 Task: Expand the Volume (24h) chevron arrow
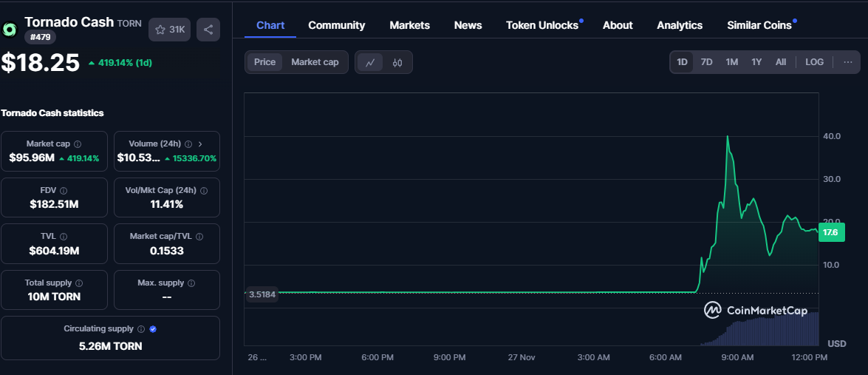pyautogui.click(x=200, y=144)
